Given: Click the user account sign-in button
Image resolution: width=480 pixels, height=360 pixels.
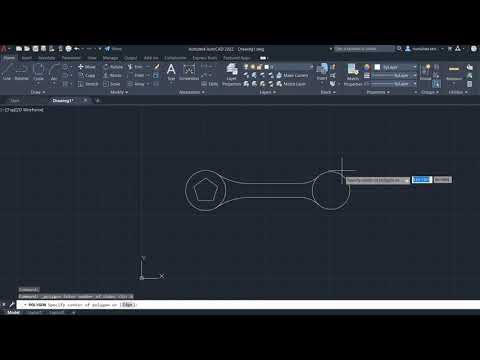Looking at the screenshot, I should pyautogui.click(x=421, y=49).
